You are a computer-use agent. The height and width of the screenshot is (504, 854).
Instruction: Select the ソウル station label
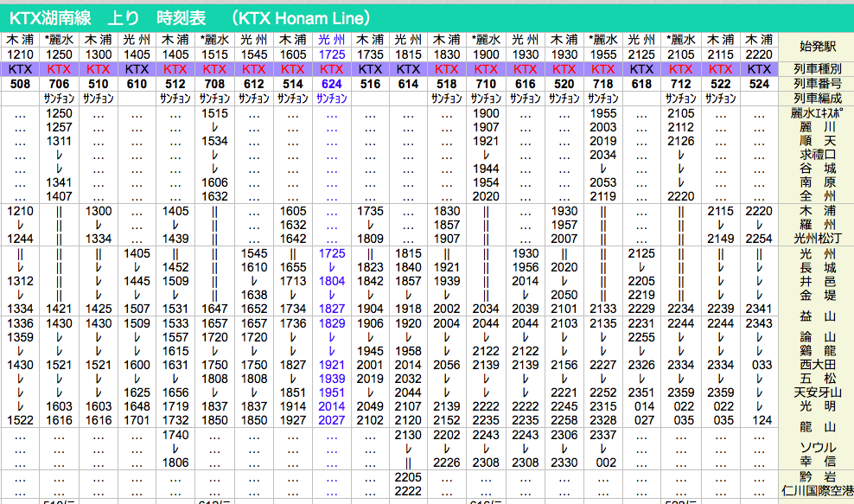click(818, 448)
